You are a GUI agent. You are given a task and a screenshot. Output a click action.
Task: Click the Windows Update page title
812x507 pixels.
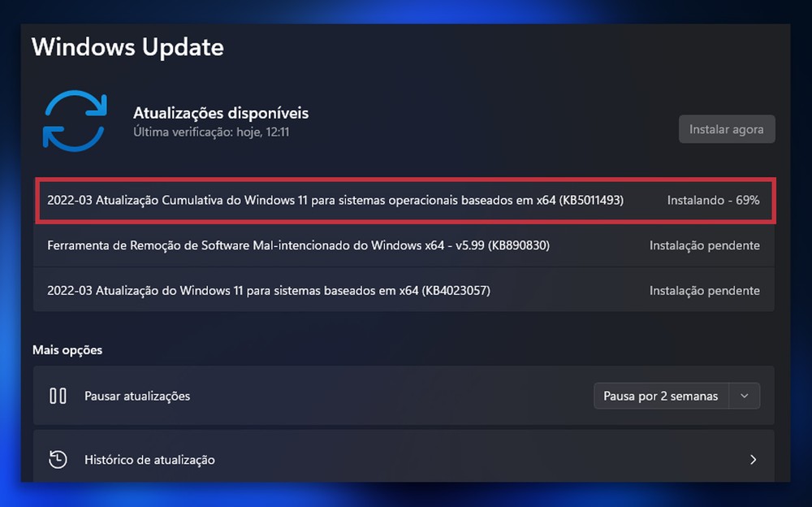click(x=127, y=47)
